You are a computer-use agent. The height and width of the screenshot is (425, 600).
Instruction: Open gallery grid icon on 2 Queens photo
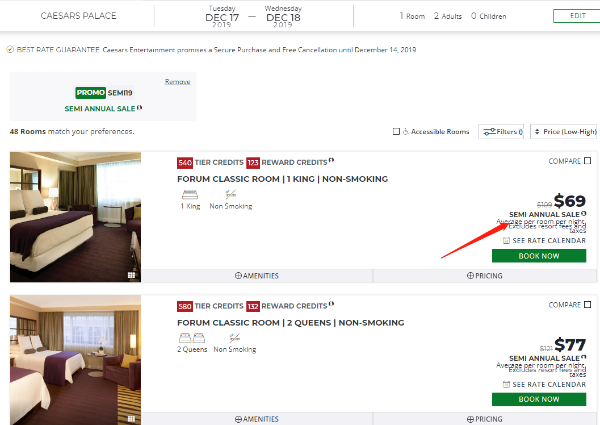(131, 419)
